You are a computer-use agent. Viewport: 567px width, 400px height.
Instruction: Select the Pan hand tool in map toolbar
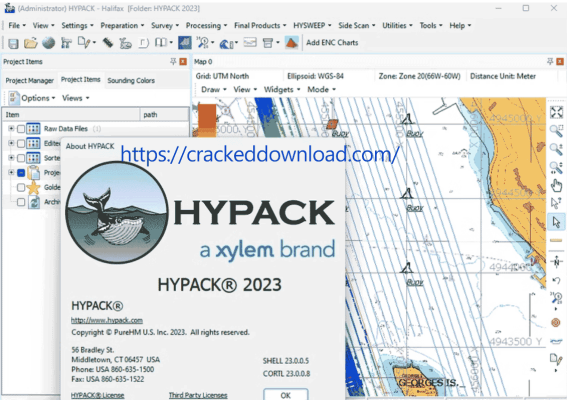pyautogui.click(x=556, y=186)
